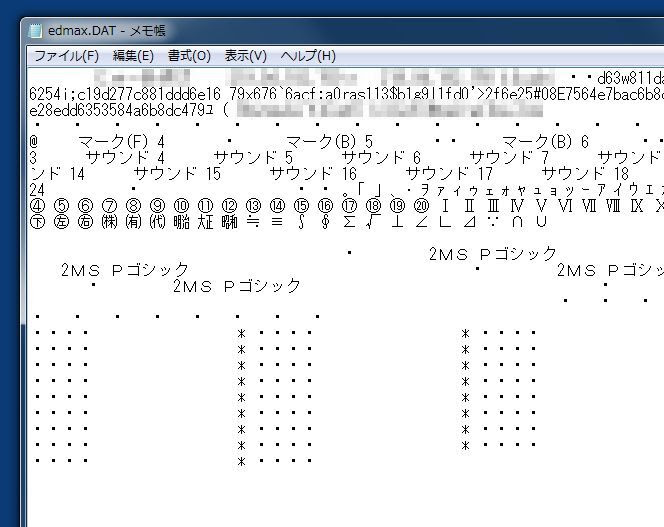
Task: Click the ∩ symbol in the text
Action: (517, 222)
